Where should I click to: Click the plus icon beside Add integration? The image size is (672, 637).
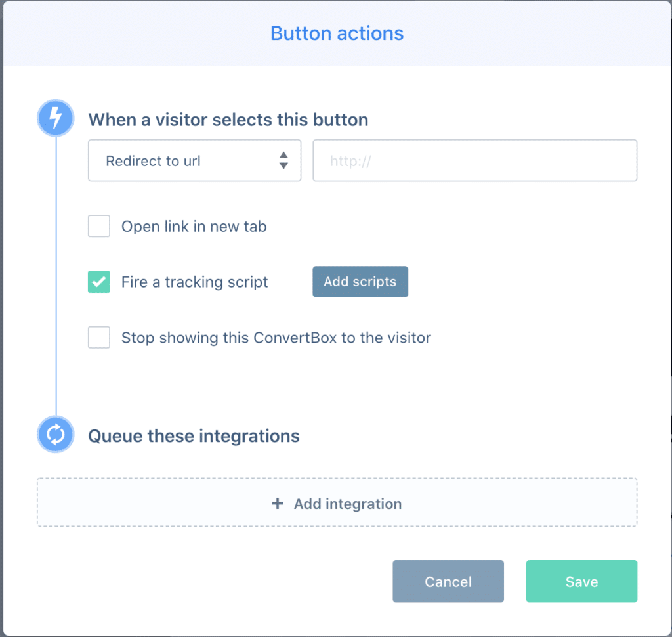[278, 503]
